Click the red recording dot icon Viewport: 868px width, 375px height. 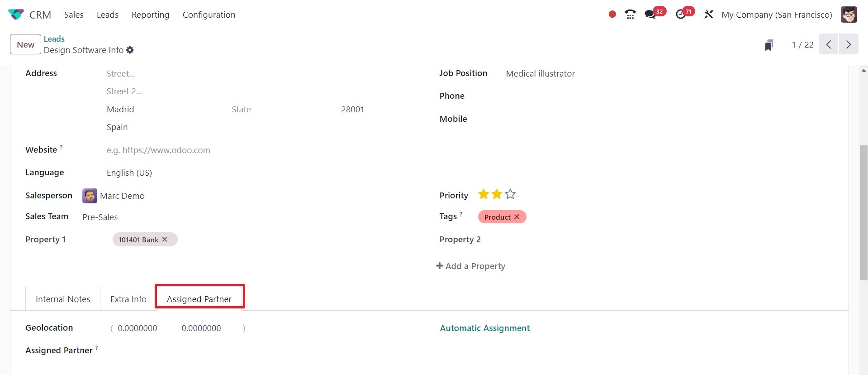[612, 14]
